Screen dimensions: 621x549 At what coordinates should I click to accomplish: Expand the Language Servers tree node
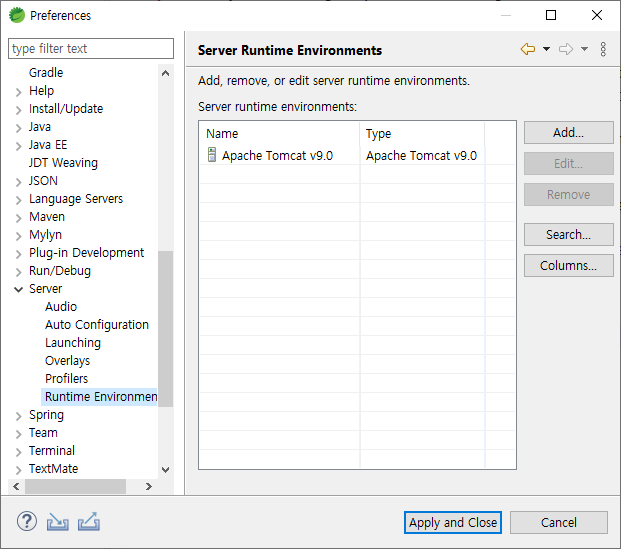click(18, 200)
